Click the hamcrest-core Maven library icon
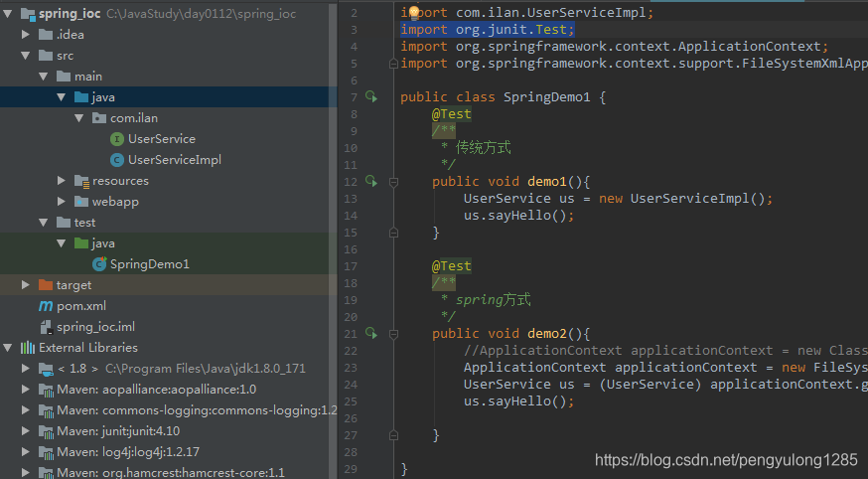 pos(46,473)
